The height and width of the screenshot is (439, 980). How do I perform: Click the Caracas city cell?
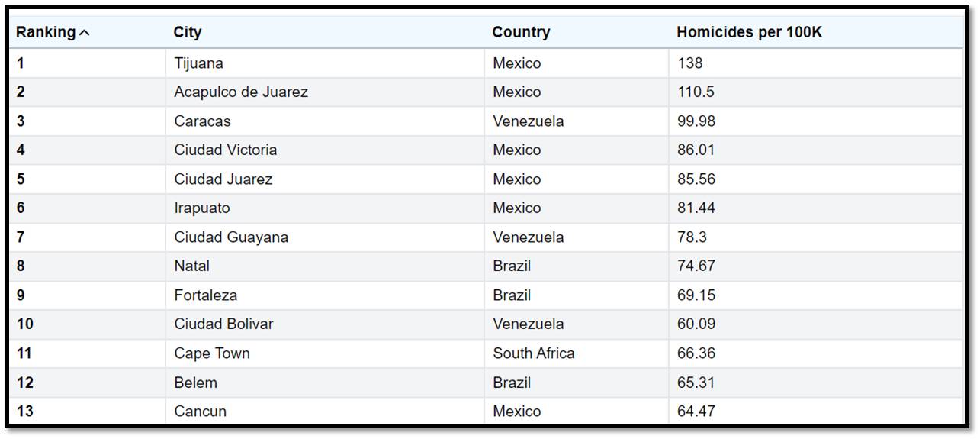pos(202,121)
